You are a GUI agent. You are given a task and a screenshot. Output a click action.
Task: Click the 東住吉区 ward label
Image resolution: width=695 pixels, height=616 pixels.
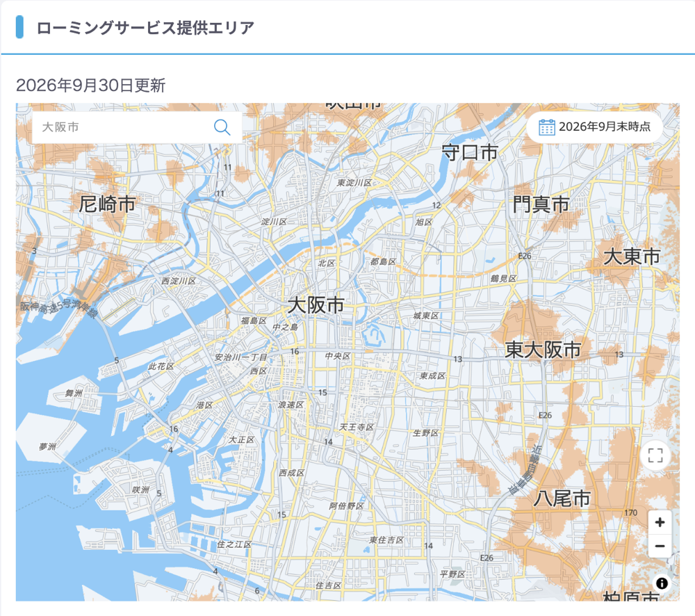[386, 540]
